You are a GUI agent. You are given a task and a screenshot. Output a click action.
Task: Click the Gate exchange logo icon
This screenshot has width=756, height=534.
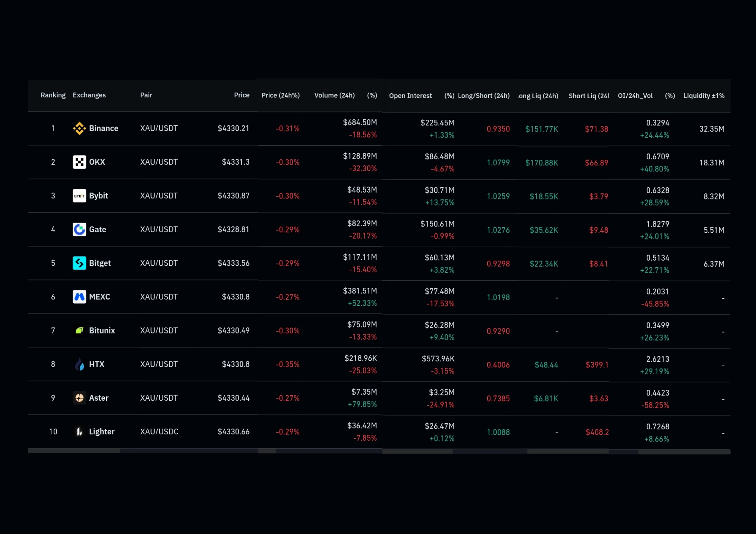tap(79, 229)
